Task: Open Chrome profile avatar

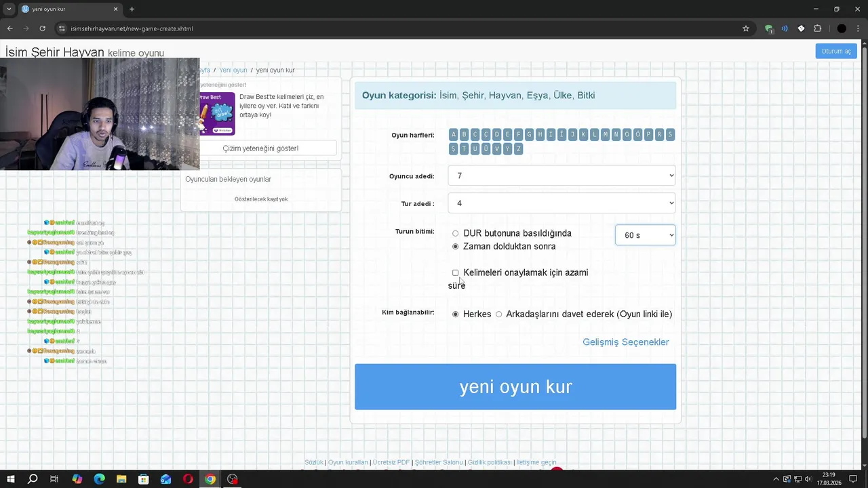Action: (842, 28)
